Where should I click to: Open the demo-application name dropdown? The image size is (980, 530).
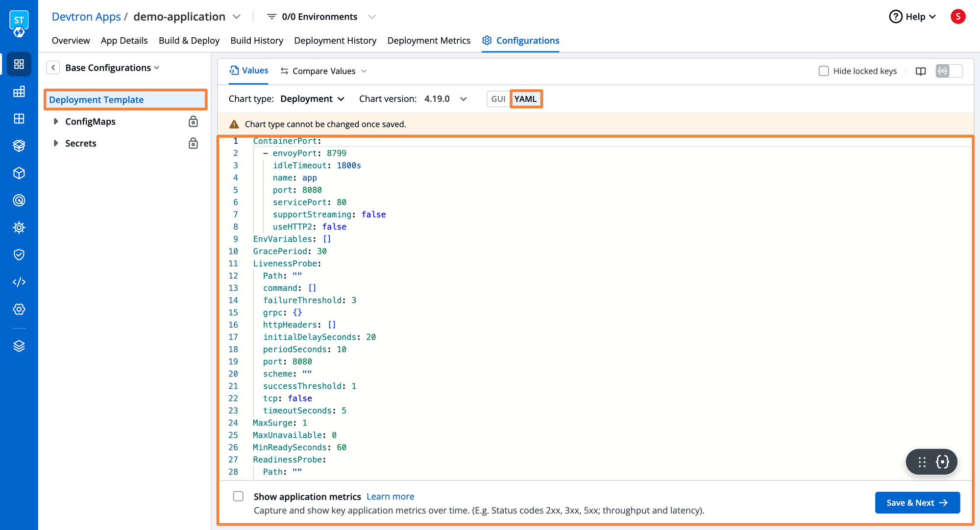[237, 17]
